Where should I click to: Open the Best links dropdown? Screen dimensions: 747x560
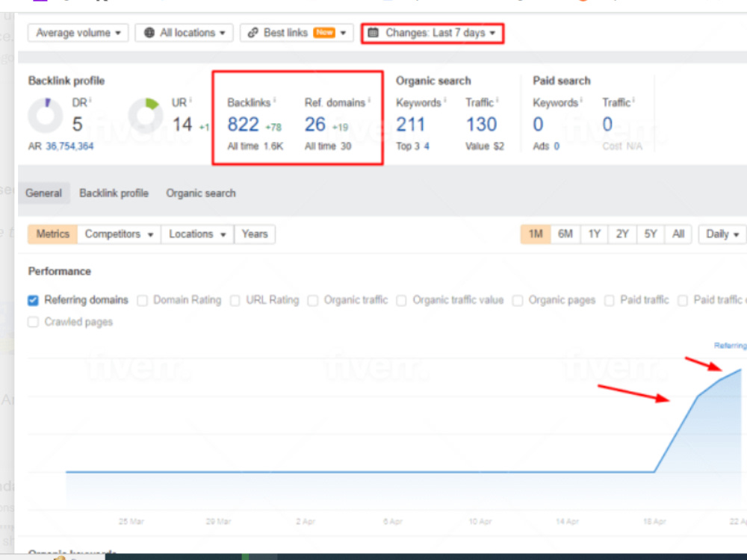pyautogui.click(x=297, y=33)
